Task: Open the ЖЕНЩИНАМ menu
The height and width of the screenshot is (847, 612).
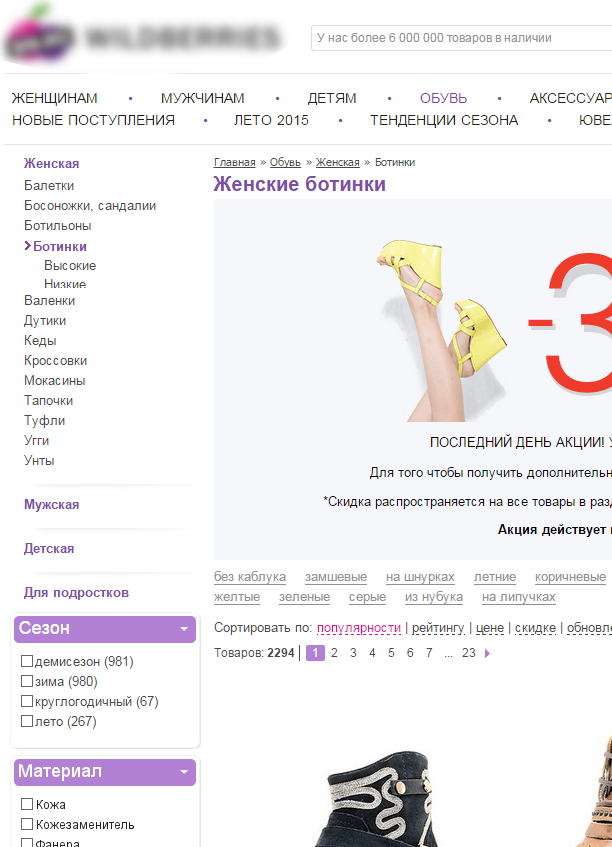Action: (55, 98)
